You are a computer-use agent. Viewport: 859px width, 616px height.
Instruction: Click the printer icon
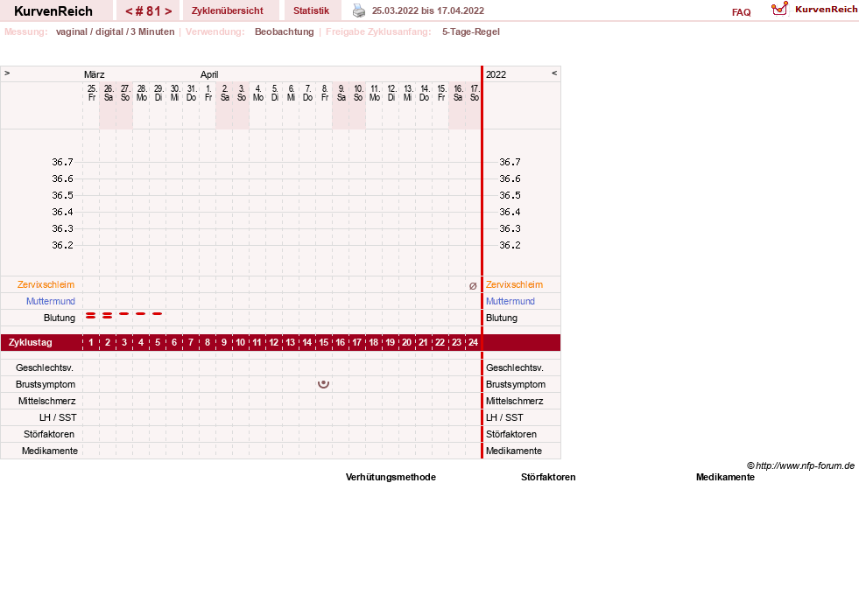coord(359,10)
